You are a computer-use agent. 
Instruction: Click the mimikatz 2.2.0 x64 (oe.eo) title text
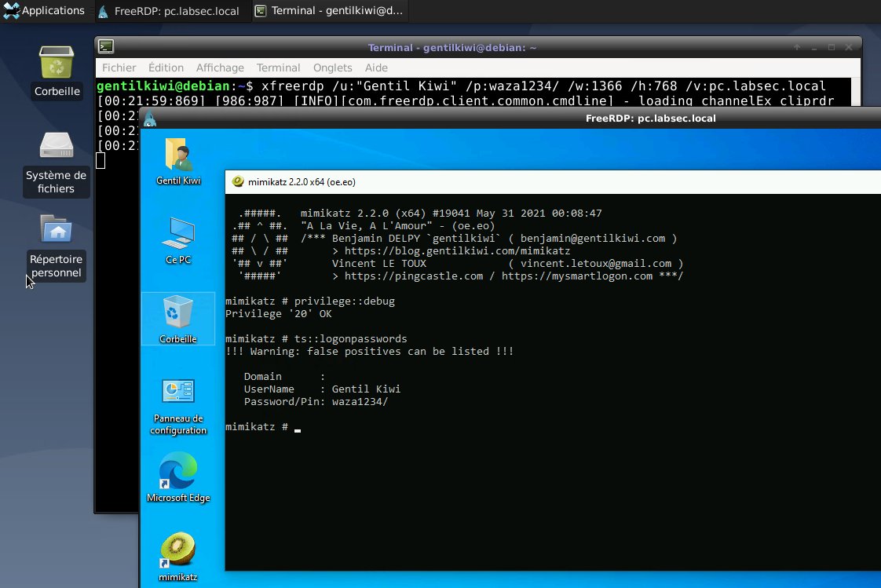pos(302,182)
